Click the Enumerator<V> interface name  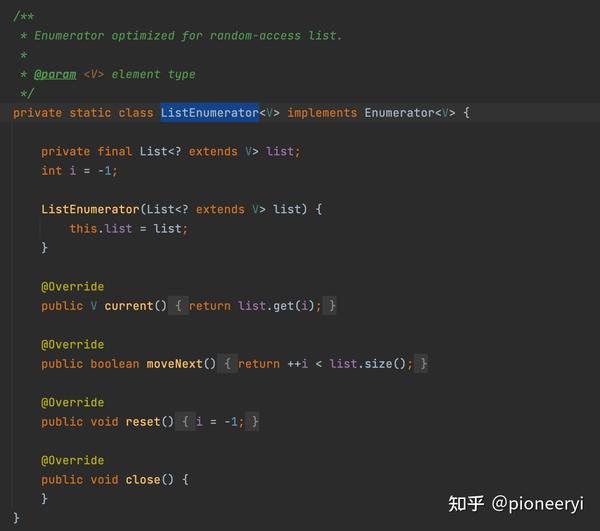click(x=409, y=113)
